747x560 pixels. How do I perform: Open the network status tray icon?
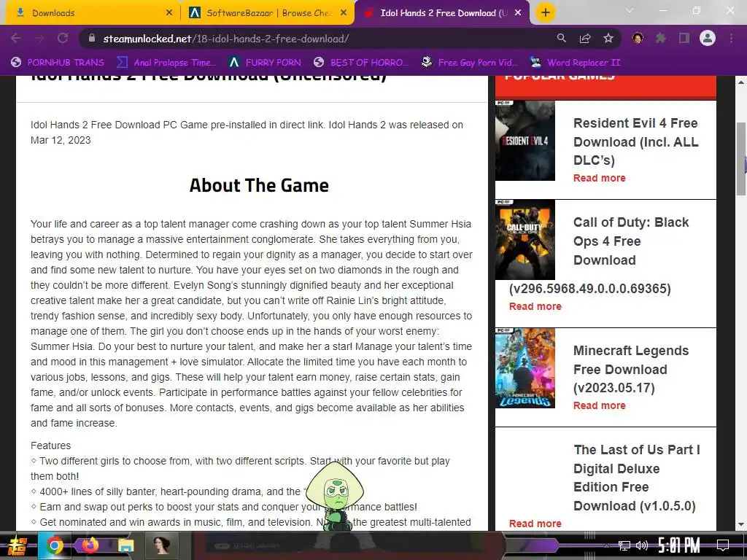click(x=624, y=545)
